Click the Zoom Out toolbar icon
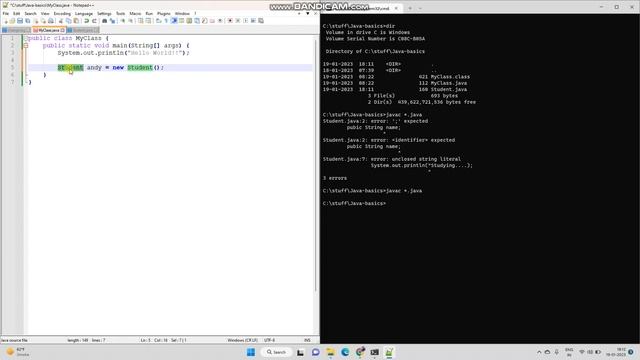640x360 pixels. tap(131, 20)
